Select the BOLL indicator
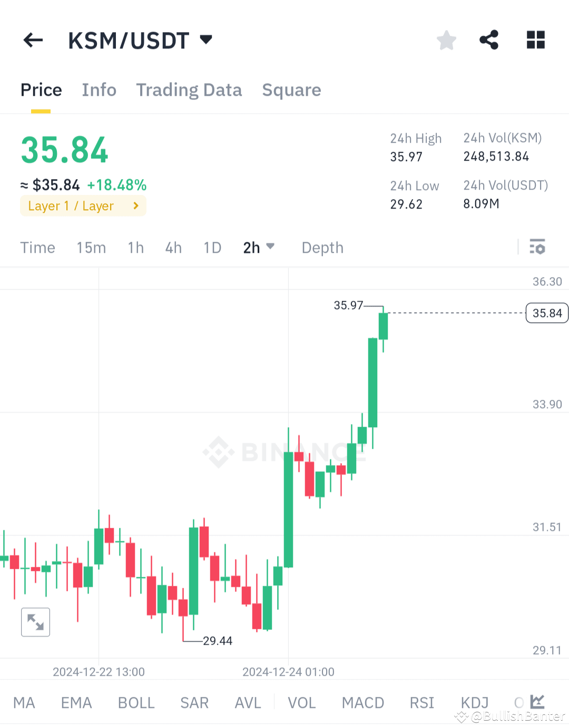Image resolution: width=569 pixels, height=728 pixels. (x=136, y=702)
